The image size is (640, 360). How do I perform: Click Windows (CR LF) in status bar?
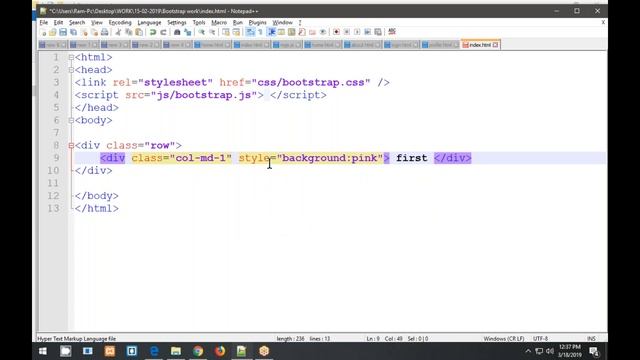pos(504,339)
